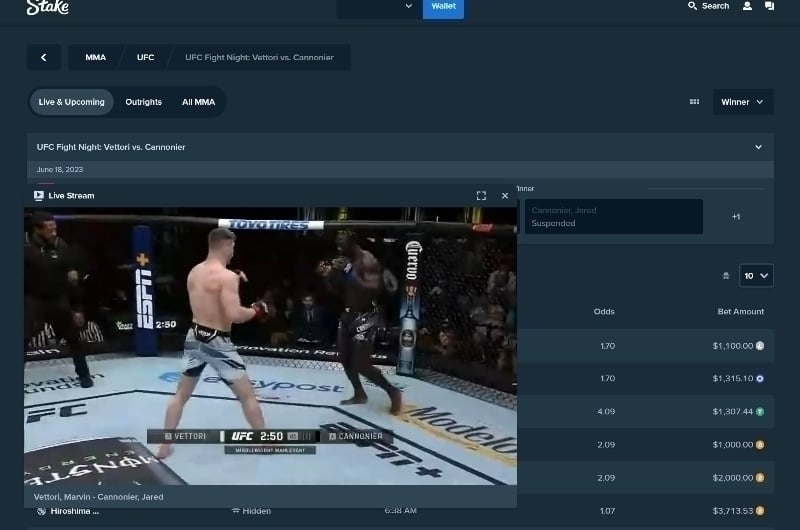Go to the MMA breadcrumb
800x530 pixels.
(x=95, y=58)
